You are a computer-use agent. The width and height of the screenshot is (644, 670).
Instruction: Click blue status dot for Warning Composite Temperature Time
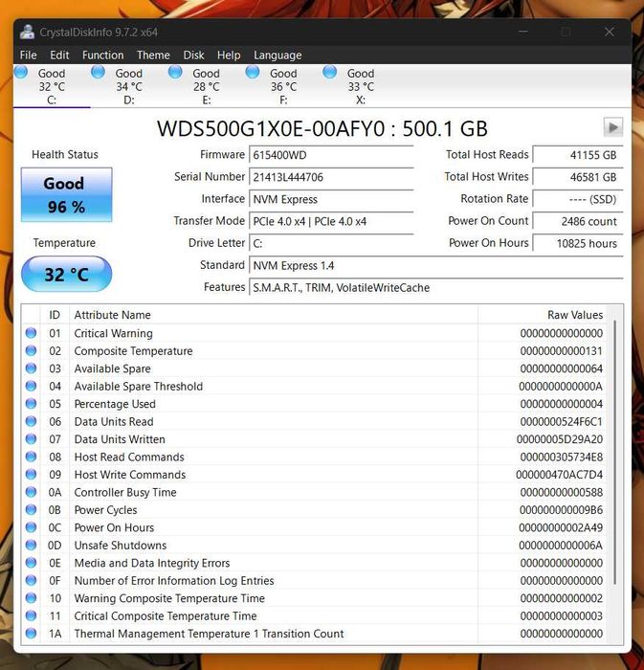click(31, 598)
